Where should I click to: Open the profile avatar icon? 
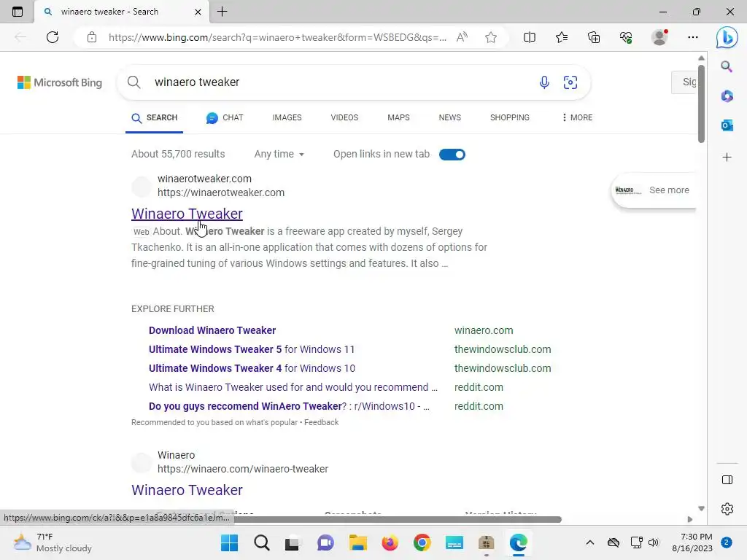(x=659, y=37)
